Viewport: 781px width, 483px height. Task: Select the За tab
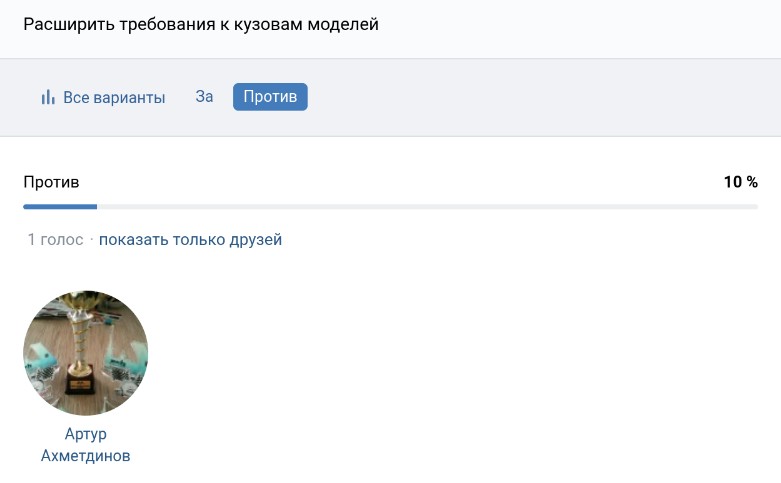[204, 97]
